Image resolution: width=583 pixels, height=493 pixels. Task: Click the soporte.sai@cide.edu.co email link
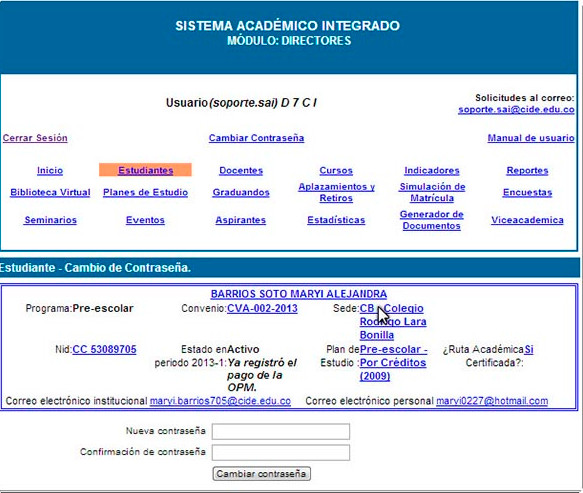click(516, 110)
